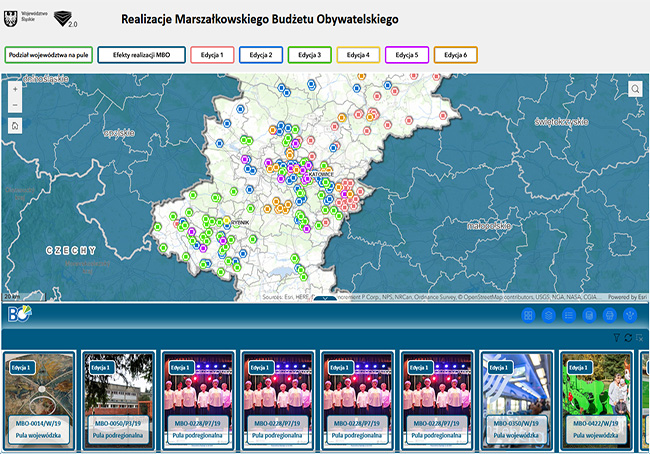Viewport: 650px width, 454px height.
Task: Open project card MBO-0422/W/19
Action: click(596, 401)
